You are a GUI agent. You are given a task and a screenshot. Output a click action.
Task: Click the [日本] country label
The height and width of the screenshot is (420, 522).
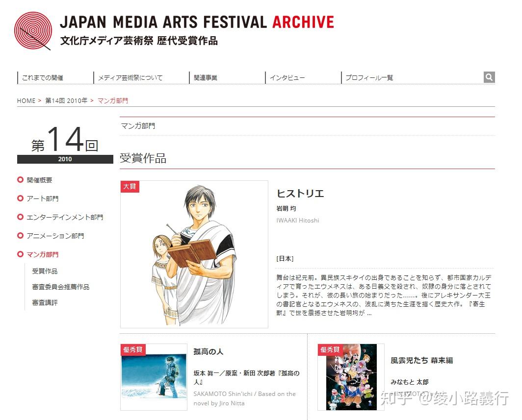285,258
